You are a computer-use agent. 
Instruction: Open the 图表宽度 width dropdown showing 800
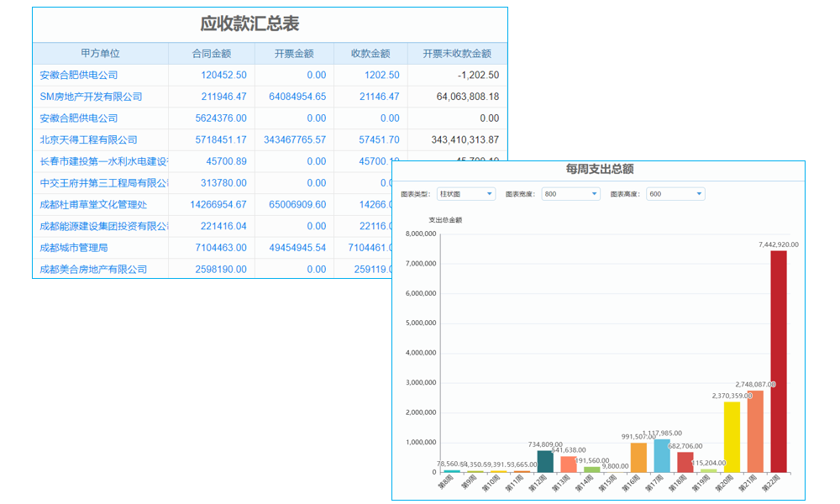(569, 193)
